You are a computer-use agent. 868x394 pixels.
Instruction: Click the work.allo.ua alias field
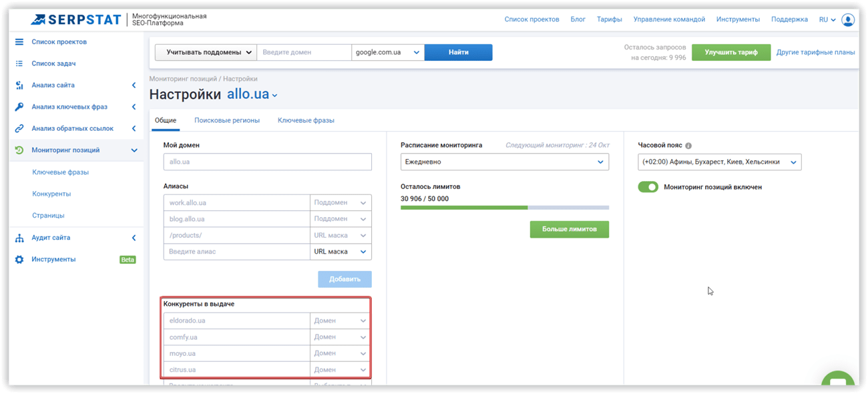(x=236, y=203)
